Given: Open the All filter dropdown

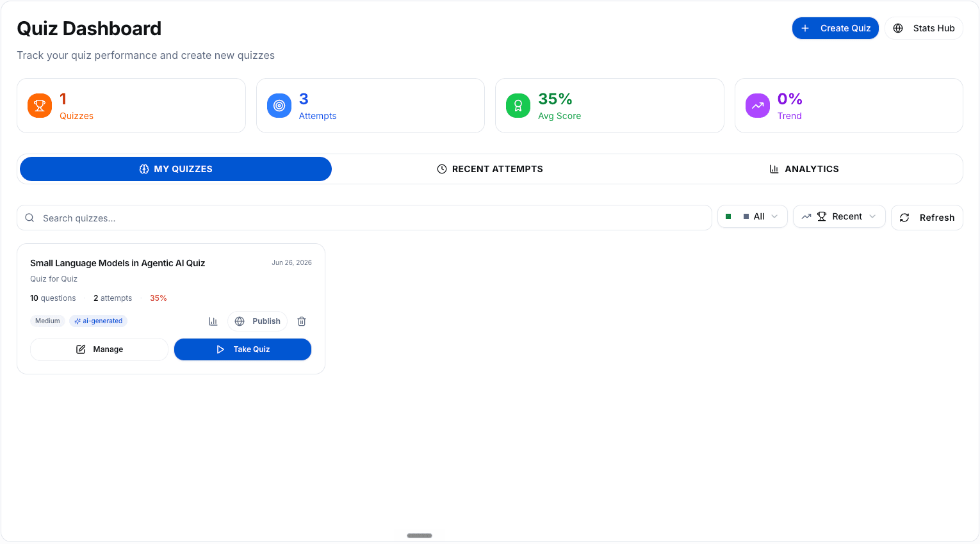Looking at the screenshot, I should 753,216.
